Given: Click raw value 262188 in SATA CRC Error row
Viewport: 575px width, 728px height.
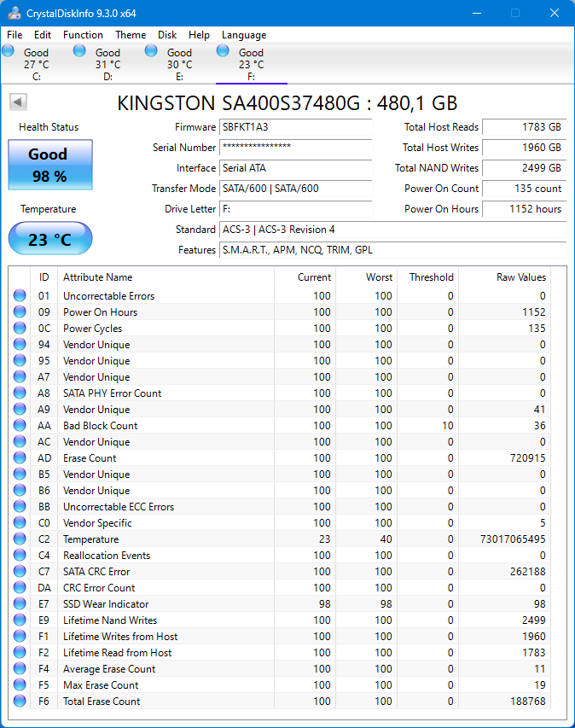Looking at the screenshot, I should [528, 572].
